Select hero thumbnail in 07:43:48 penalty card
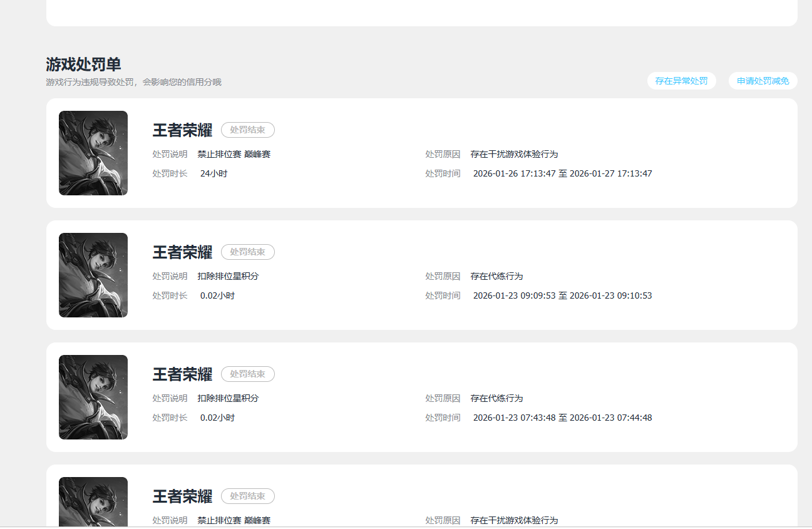Viewport: 812px width, 529px height. tap(93, 398)
